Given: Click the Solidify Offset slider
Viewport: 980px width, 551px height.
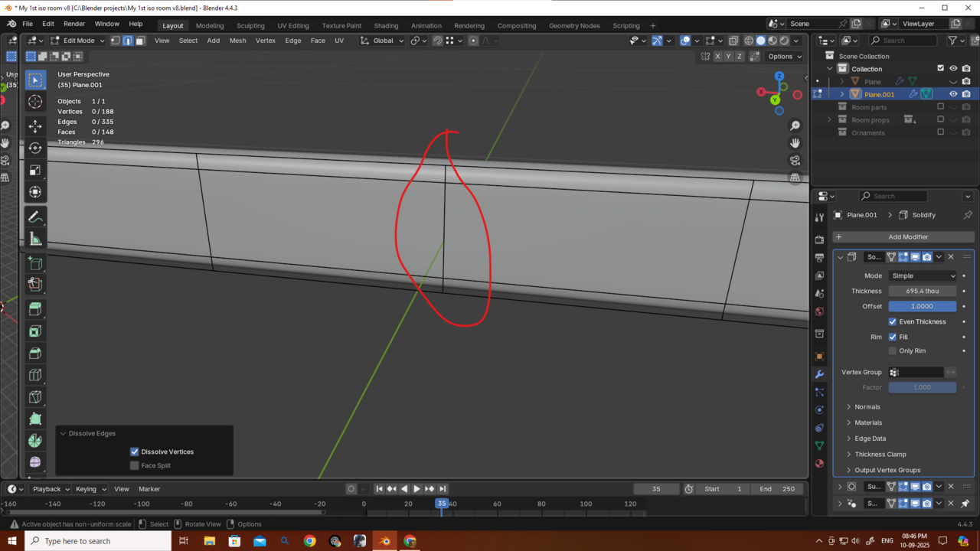Looking at the screenshot, I should [922, 306].
